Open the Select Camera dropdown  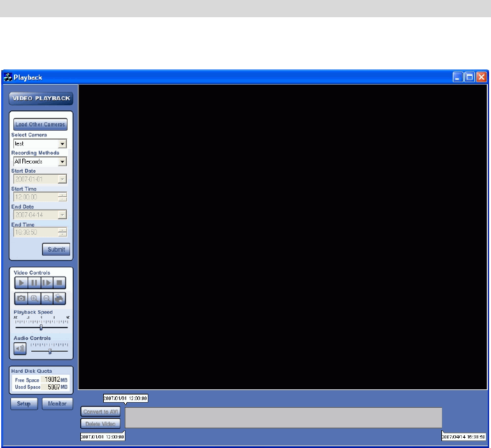coord(62,144)
